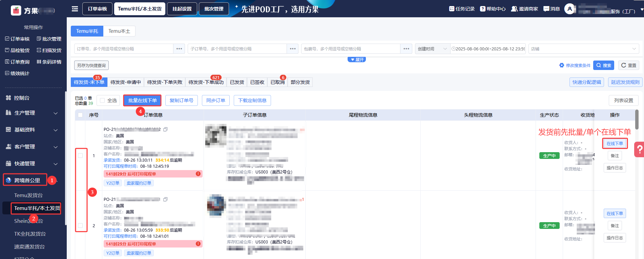Click the alert icon on 141时25分 banner
The height and width of the screenshot is (259, 644).
tap(198, 244)
